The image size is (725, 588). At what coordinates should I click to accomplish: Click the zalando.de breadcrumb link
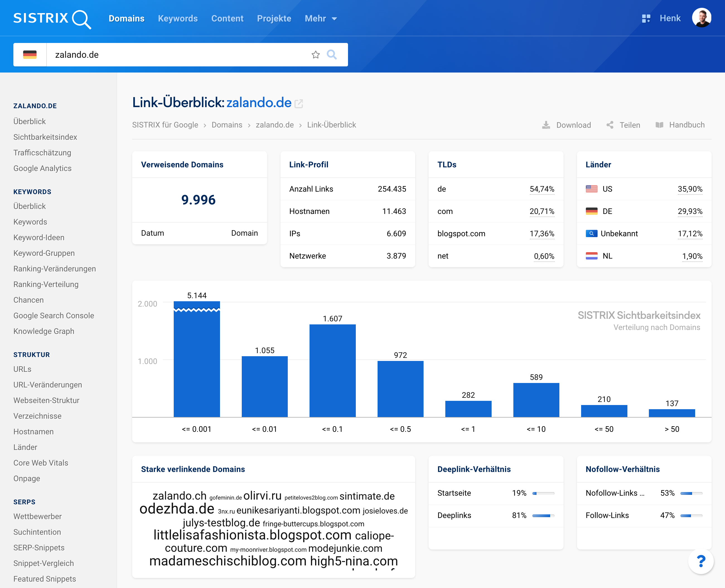click(x=275, y=125)
